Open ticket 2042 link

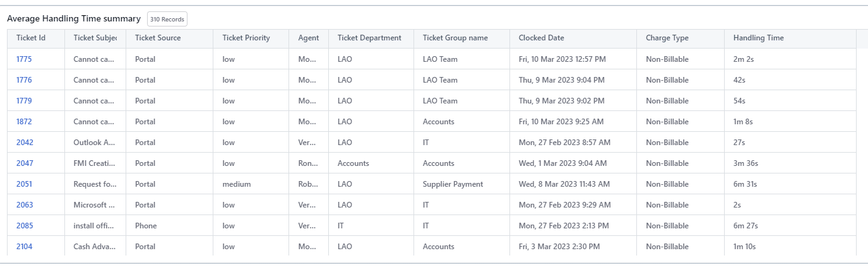point(25,143)
